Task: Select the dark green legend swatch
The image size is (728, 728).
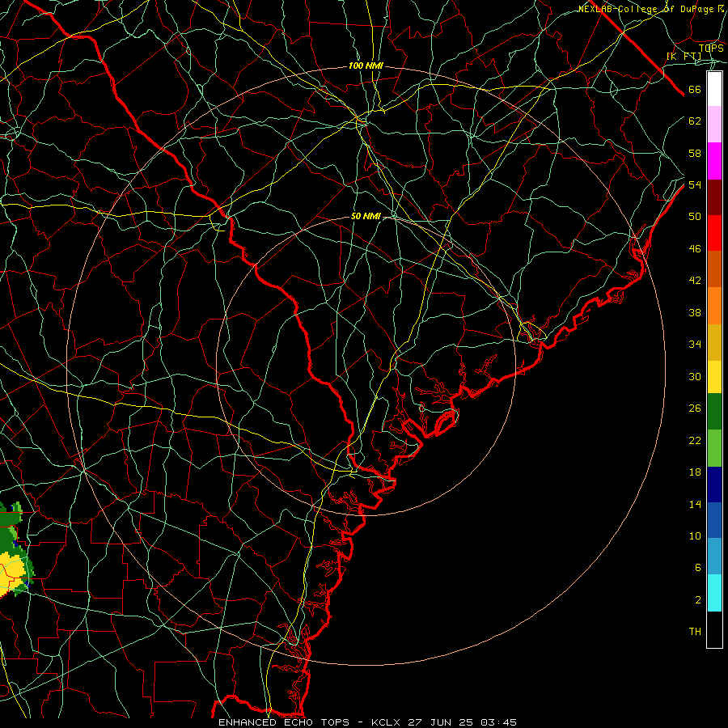Action: [x=714, y=412]
